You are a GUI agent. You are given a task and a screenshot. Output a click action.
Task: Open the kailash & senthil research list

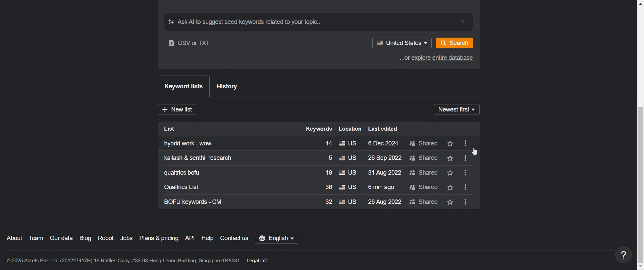(198, 158)
